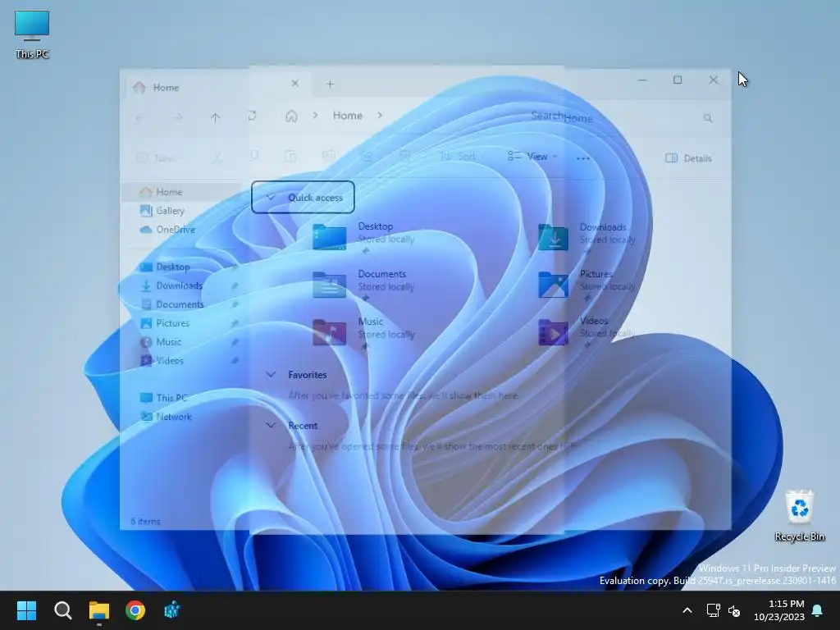Select Network in the navigation pane
Image resolution: width=840 pixels, height=630 pixels.
click(166, 416)
